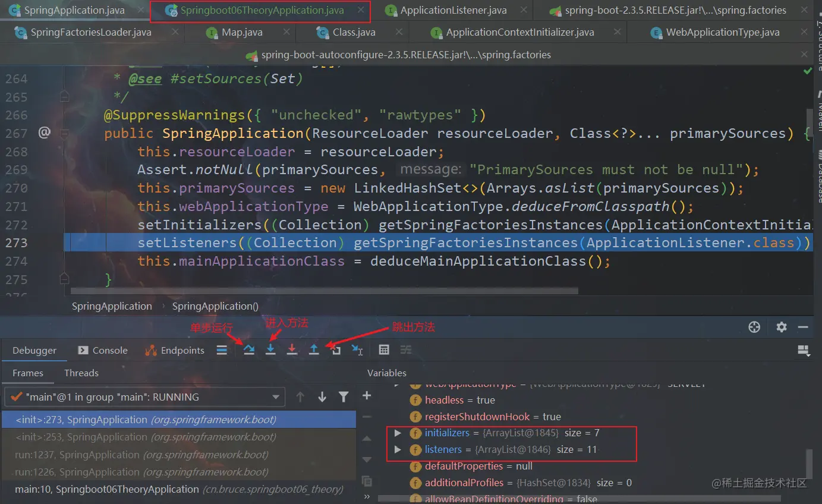This screenshot has height=504, width=822.
Task: Click the move watch up triangle
Action: coord(367,439)
